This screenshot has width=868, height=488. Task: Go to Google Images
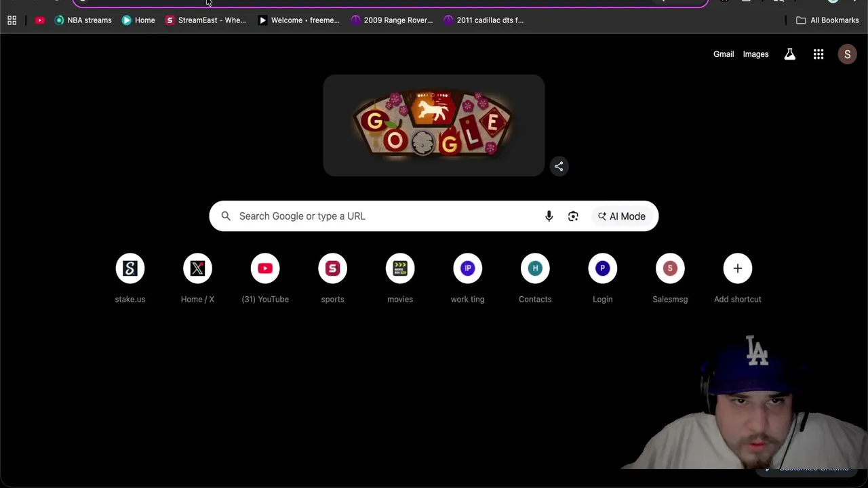point(755,54)
